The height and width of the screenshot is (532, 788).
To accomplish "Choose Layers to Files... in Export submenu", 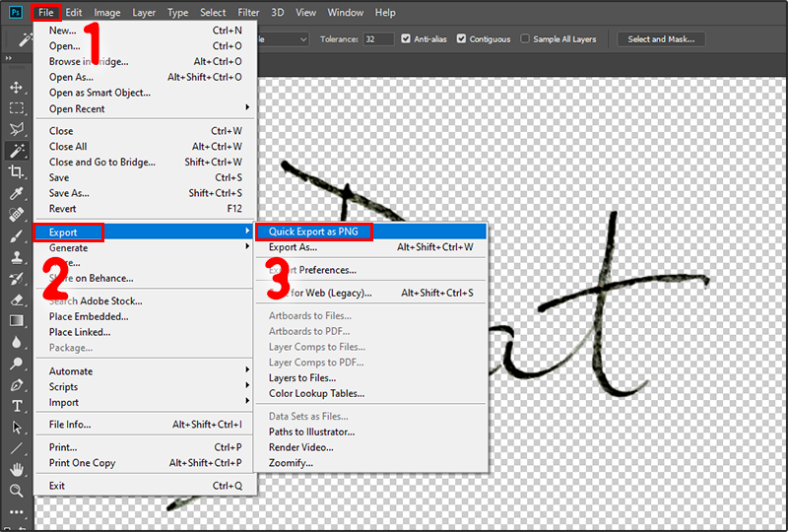I will [x=371, y=377].
